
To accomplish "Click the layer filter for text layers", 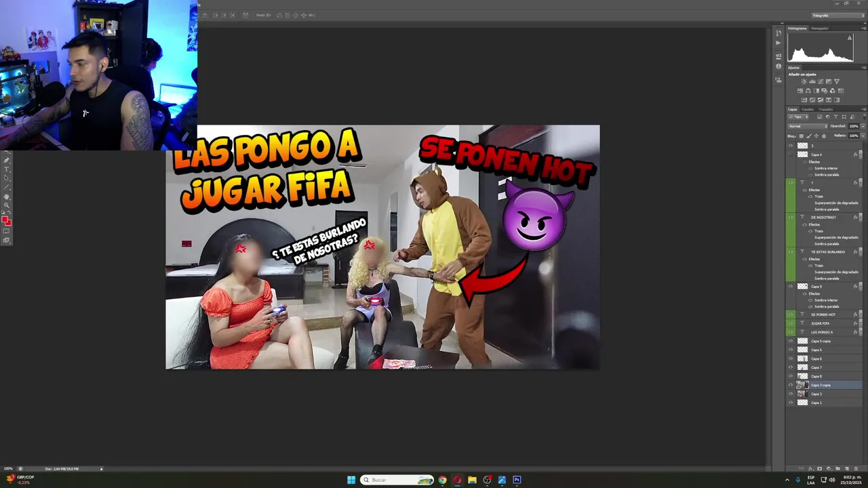I will tap(835, 117).
